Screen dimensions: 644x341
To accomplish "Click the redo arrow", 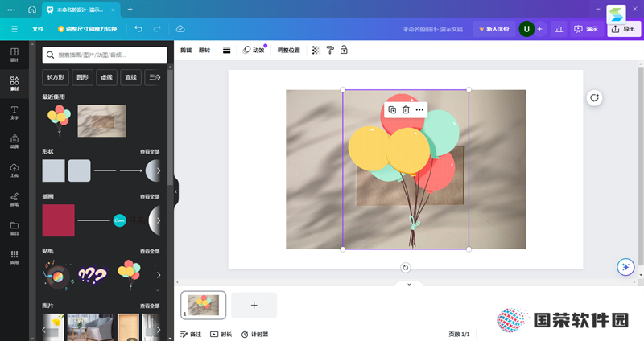I will coord(157,29).
